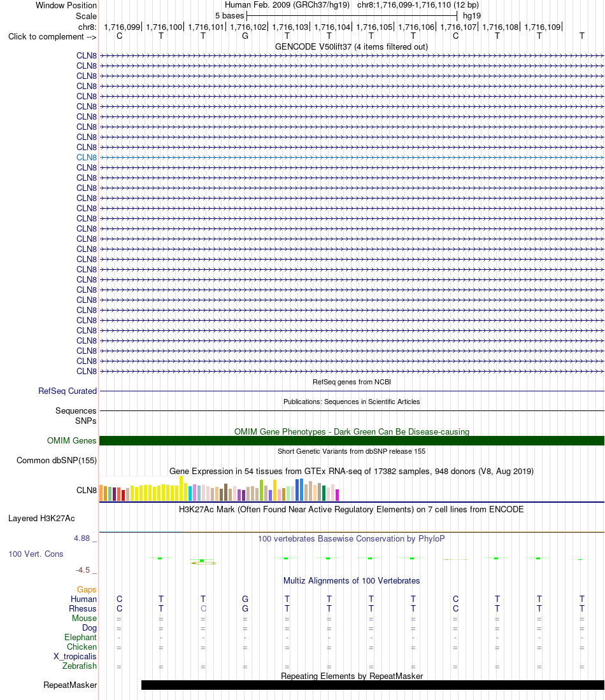Click 'Human Feb. 2009 (GRCh37/hg19)' assembly text
The height and width of the screenshot is (700, 605).
point(287,5)
